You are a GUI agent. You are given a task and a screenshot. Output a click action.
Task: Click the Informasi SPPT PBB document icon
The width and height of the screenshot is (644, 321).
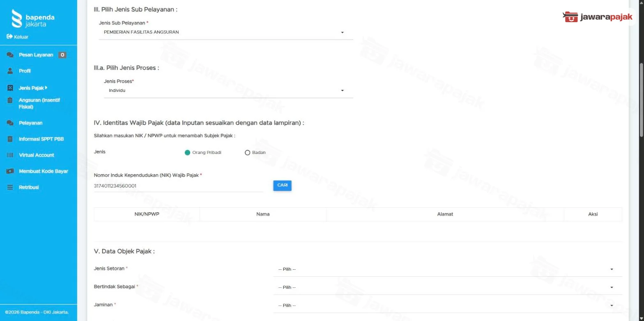point(10,139)
